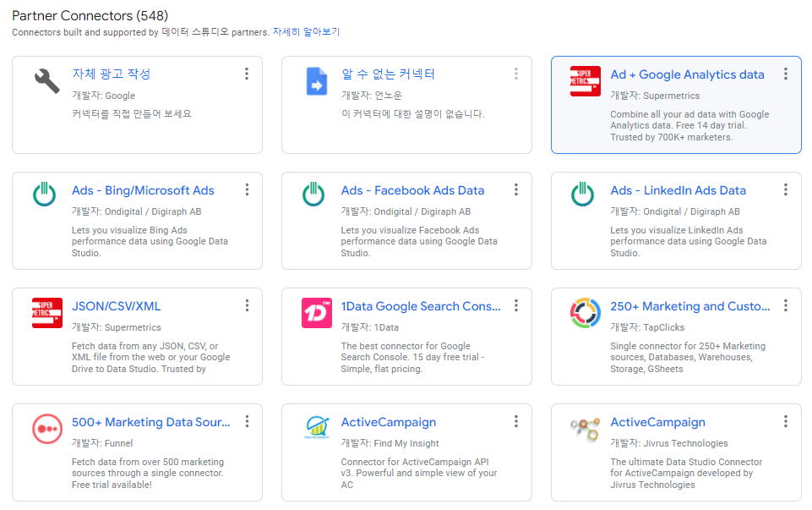Open more options for 250+ Marketing connector
This screenshot has height=510, width=812.
786,306
